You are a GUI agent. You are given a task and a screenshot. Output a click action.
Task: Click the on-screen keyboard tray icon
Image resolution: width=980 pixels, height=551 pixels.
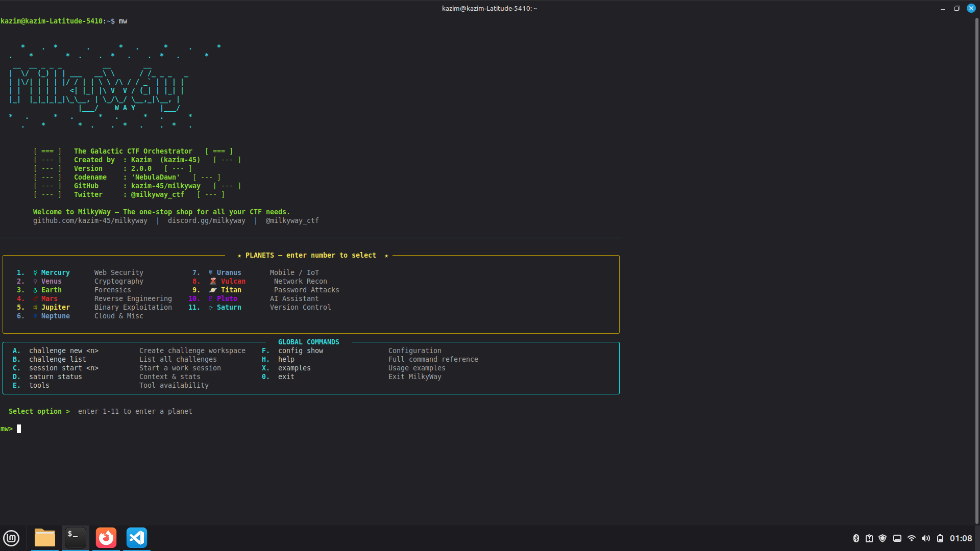coord(897,538)
